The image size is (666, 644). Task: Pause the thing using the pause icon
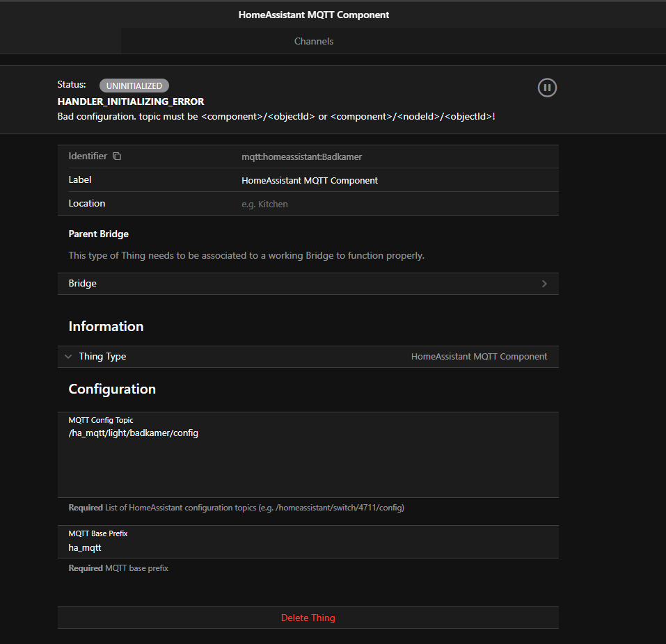pyautogui.click(x=547, y=88)
